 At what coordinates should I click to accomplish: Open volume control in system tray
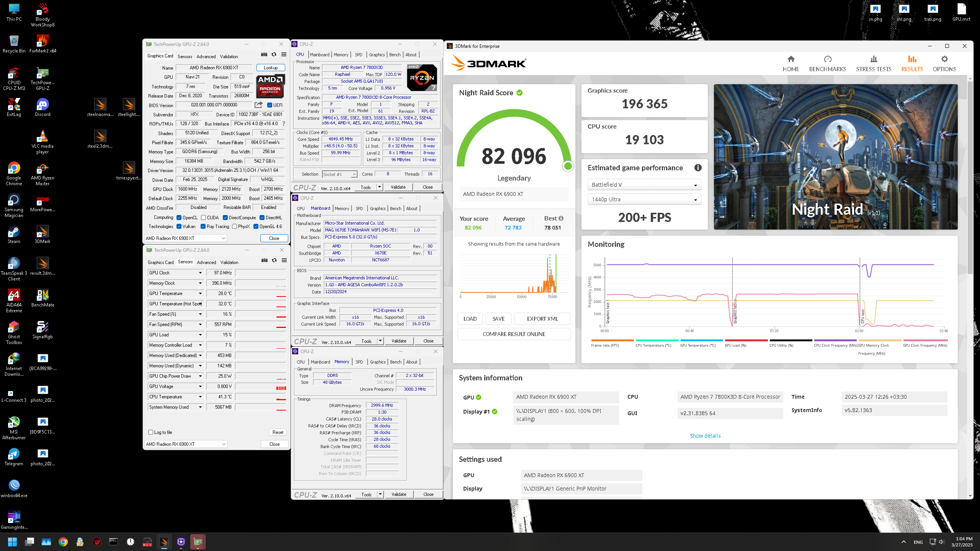941,542
